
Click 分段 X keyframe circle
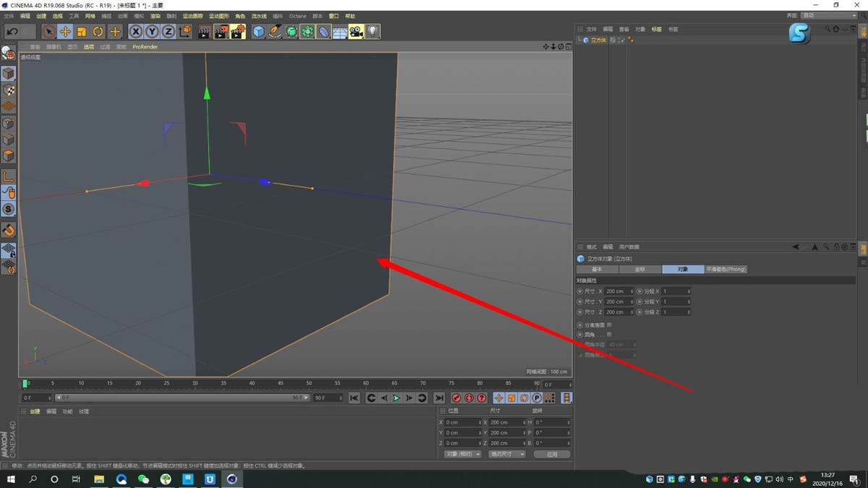(639, 291)
